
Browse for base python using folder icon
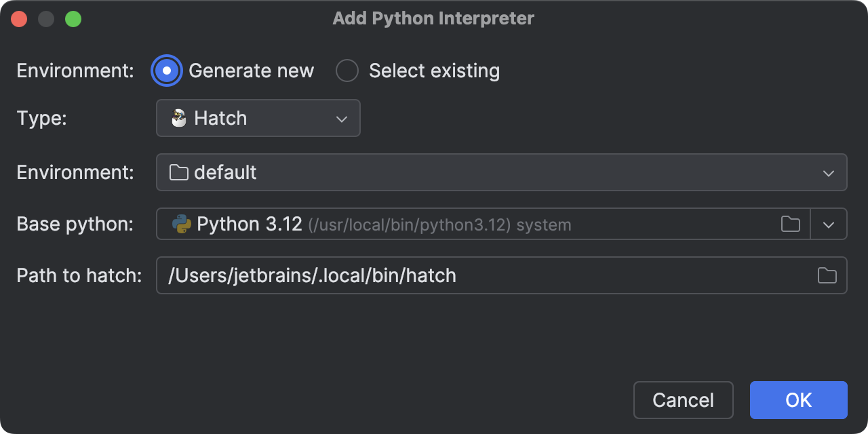[791, 224]
